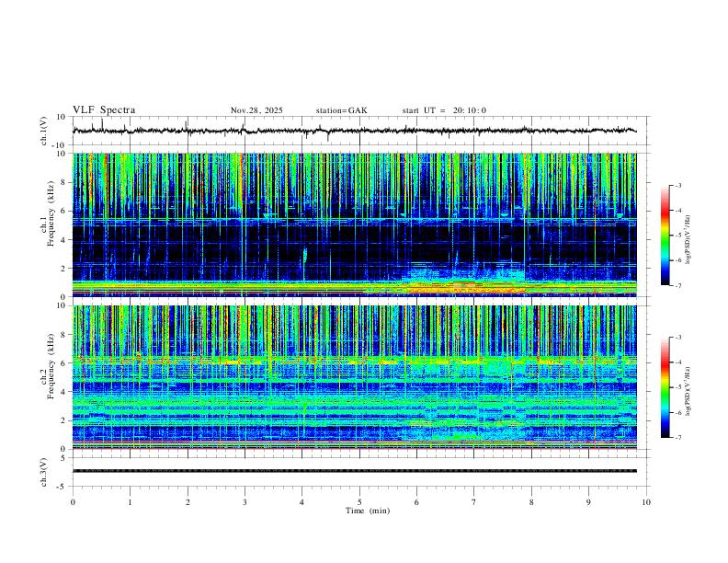Click the 'start UT = 20:10:0' label
The height and width of the screenshot is (563, 728).
(x=444, y=110)
